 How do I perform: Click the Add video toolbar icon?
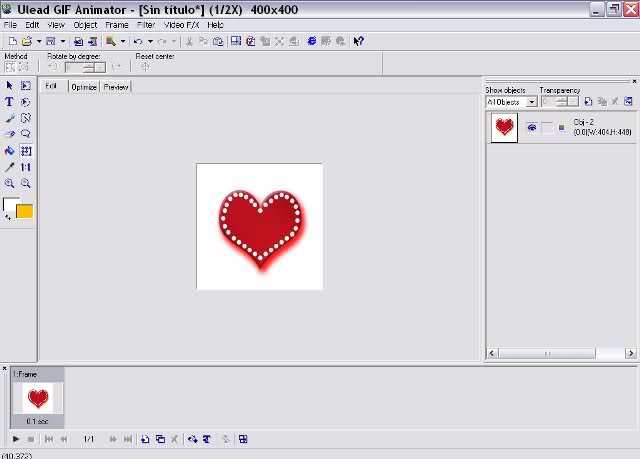click(93, 41)
